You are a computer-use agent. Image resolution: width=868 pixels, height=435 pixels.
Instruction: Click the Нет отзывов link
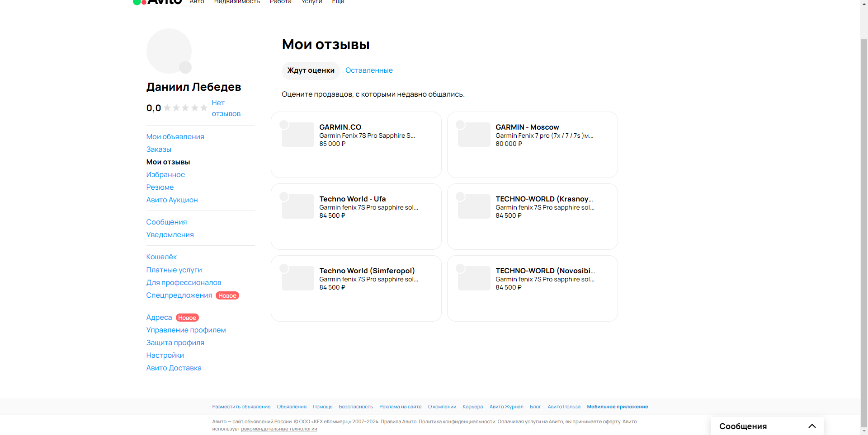point(226,108)
